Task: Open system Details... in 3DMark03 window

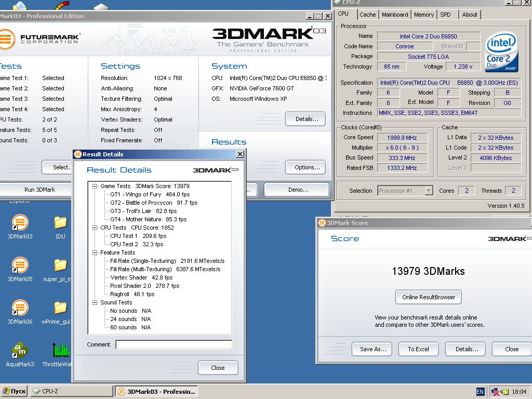Action: (x=305, y=119)
